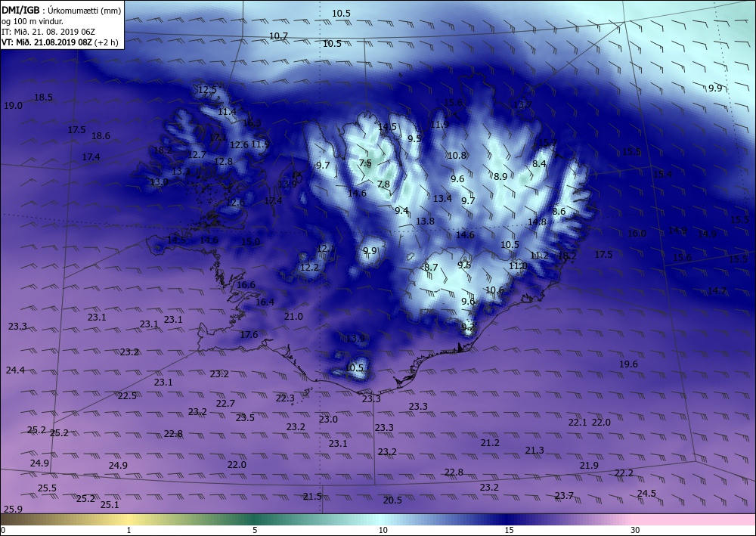Click the value 18.5 on the map
Screen dimensions: 756x536
43,98
